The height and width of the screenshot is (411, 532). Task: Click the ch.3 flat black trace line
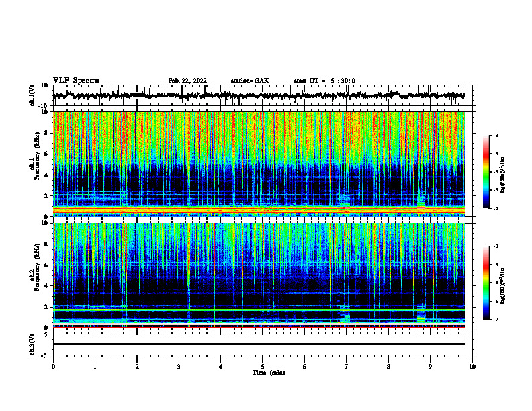click(x=259, y=344)
